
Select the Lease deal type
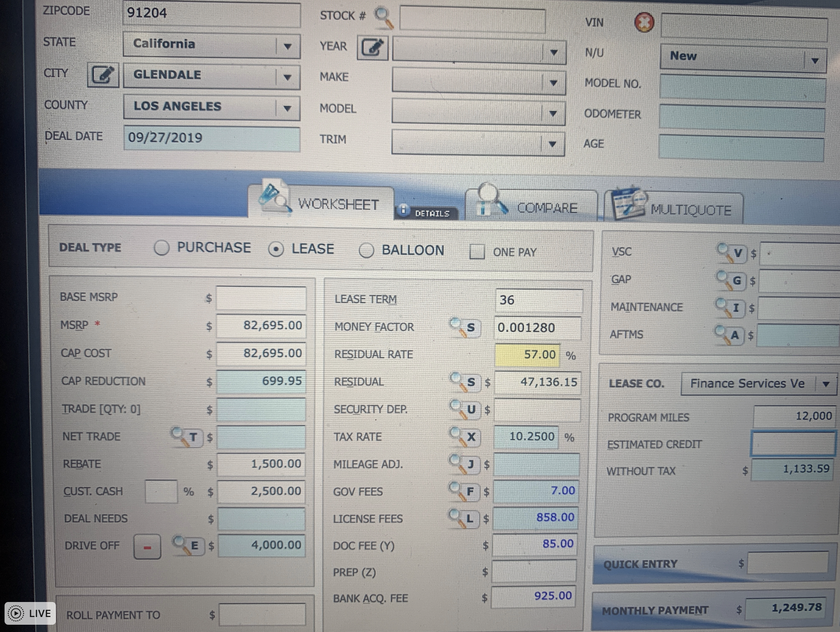coord(276,249)
